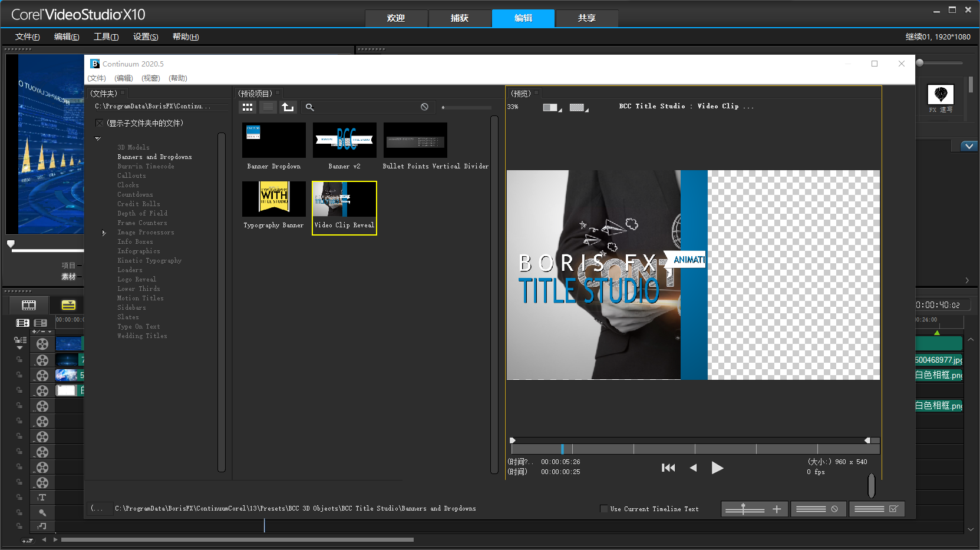Viewport: 980px width, 550px height.
Task: Expand the Image Processors folder
Action: [104, 233]
